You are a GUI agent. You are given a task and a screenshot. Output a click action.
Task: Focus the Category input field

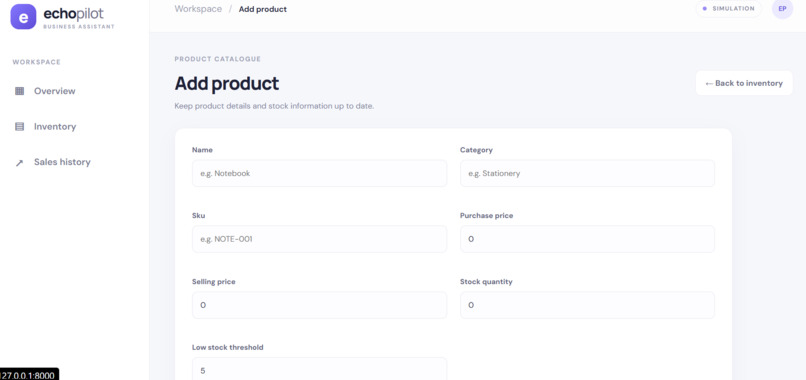587,173
